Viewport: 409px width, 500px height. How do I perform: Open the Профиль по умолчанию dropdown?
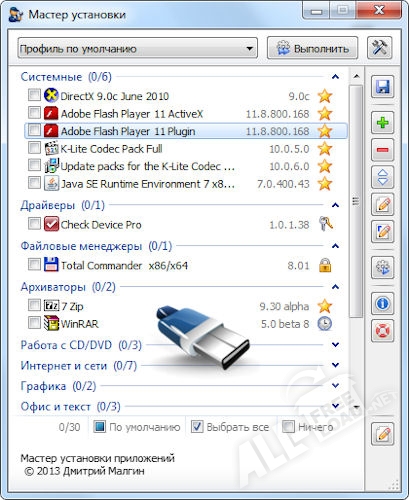point(137,49)
